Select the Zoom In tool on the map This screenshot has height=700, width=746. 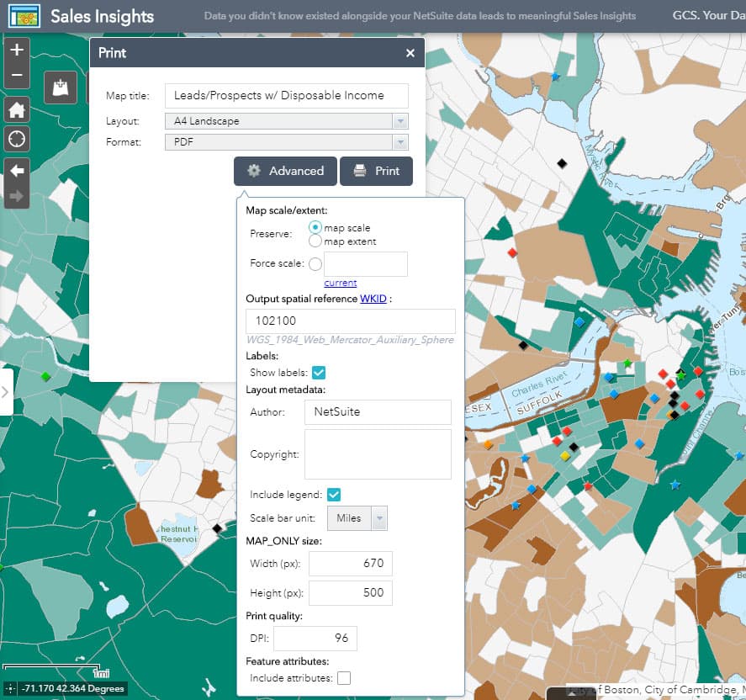pyautogui.click(x=15, y=50)
